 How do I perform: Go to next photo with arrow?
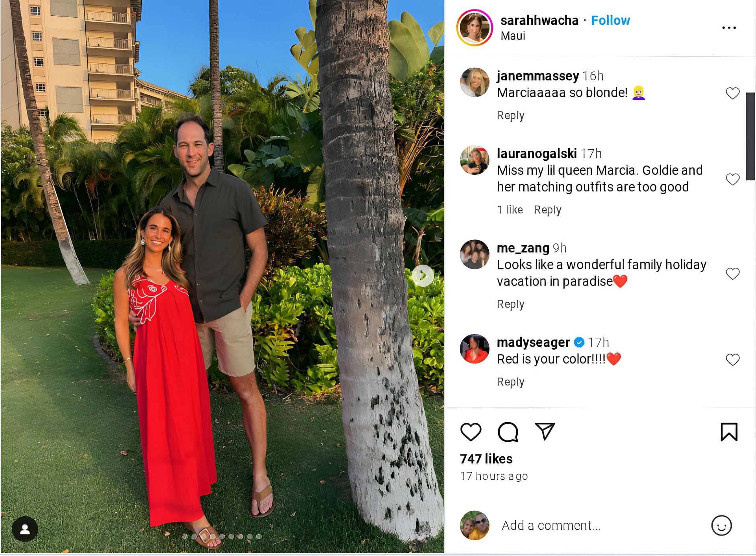pos(423,275)
